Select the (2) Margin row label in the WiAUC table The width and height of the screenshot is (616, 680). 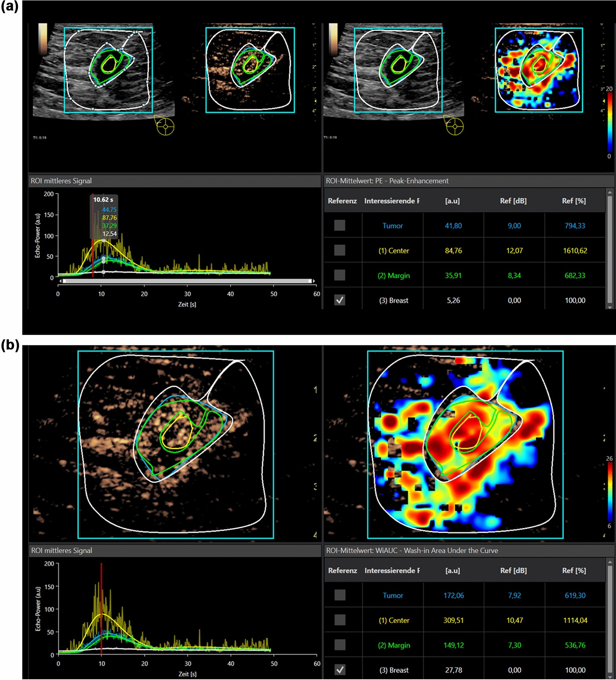click(394, 645)
